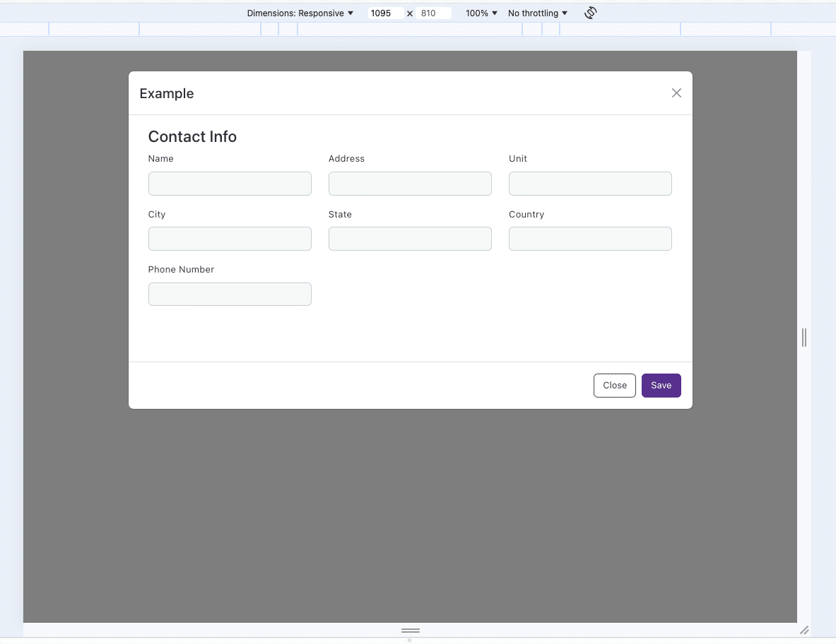Click the viewport height field showing 810
This screenshot has height=644, width=836.
pos(434,13)
